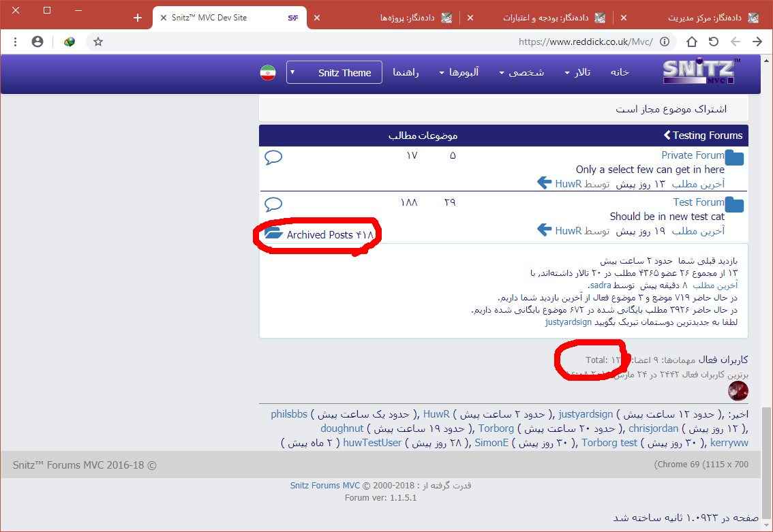The image size is (773, 532).
Task: Bookmark page with the star icon
Action: coord(98,42)
